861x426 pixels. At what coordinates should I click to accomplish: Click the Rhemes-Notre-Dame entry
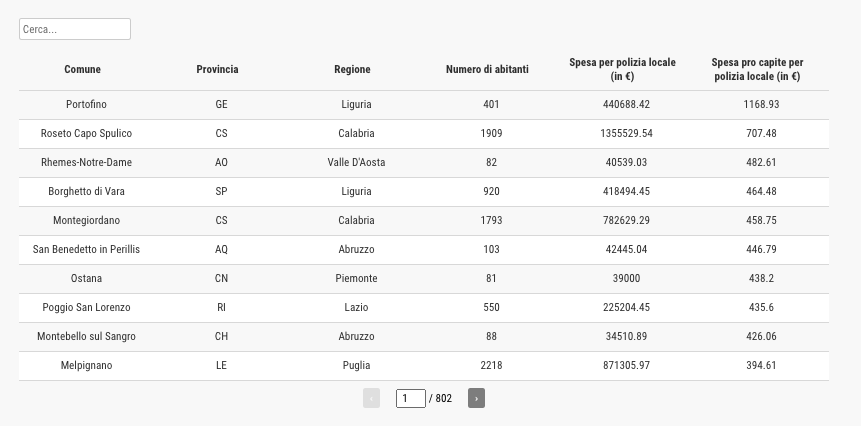tap(86, 162)
